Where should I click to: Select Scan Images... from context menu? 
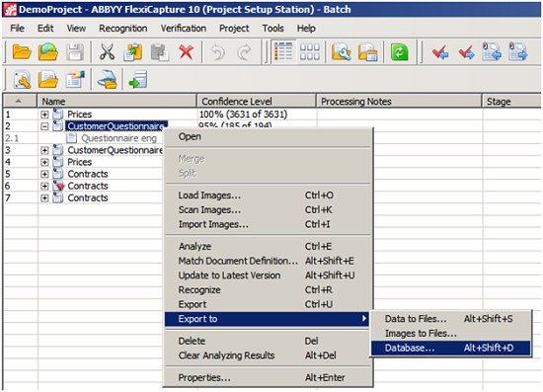[x=268, y=210]
